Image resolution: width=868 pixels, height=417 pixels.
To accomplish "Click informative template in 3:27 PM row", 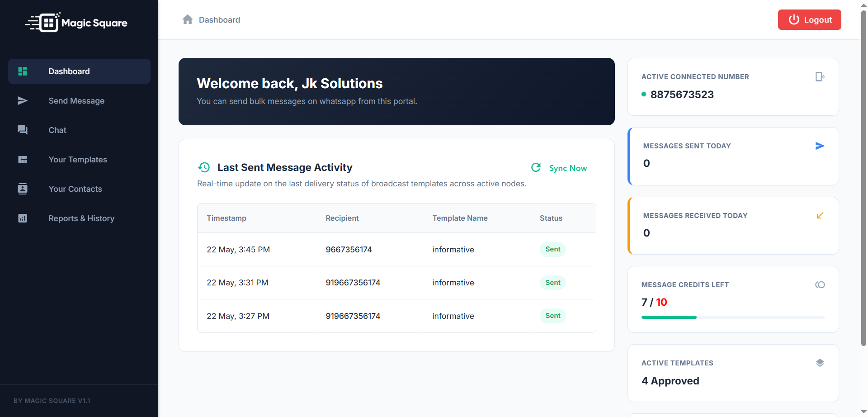I will (453, 316).
